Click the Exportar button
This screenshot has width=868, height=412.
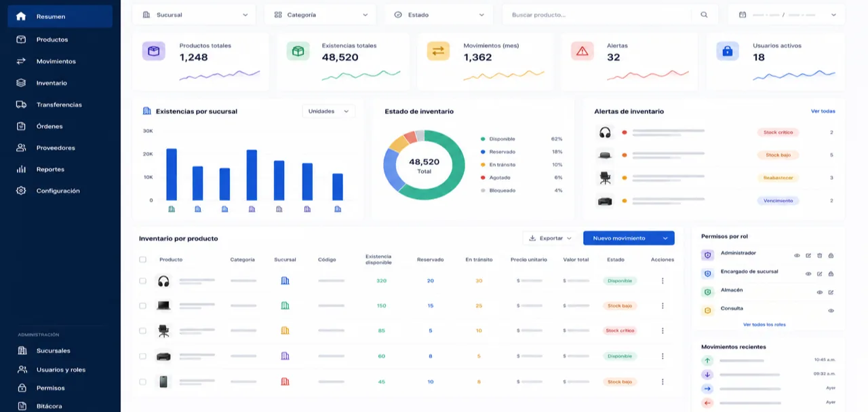tap(551, 238)
